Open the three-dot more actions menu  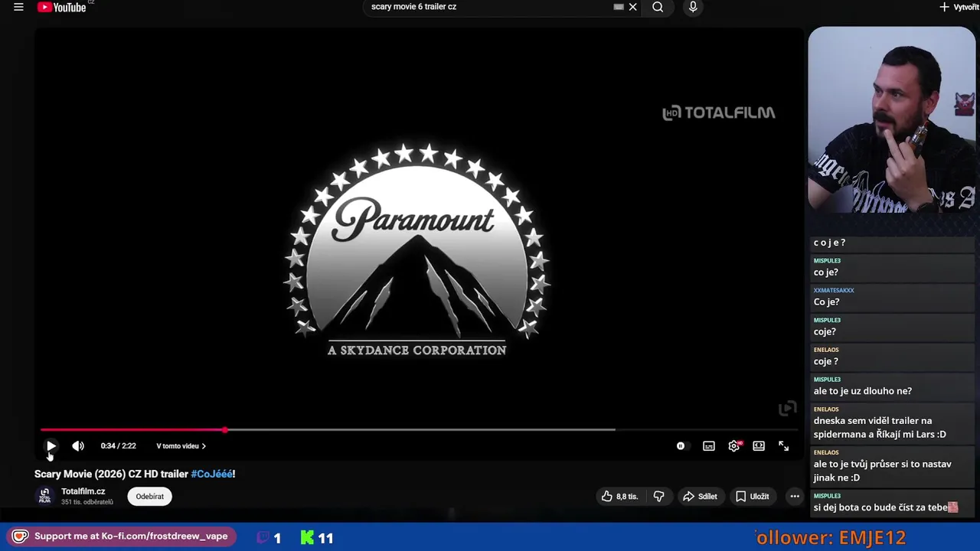(795, 497)
